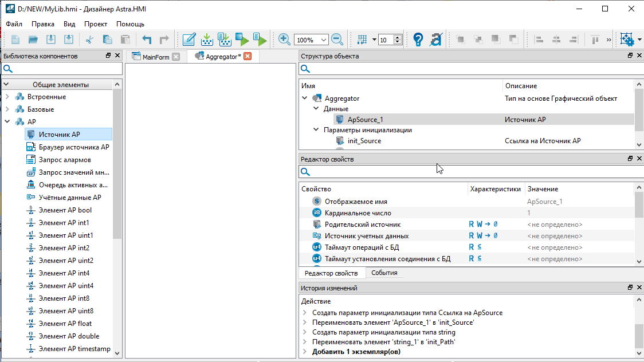Collapse the AP group in component library
Image resolution: width=644 pixels, height=362 pixels.
click(7, 122)
